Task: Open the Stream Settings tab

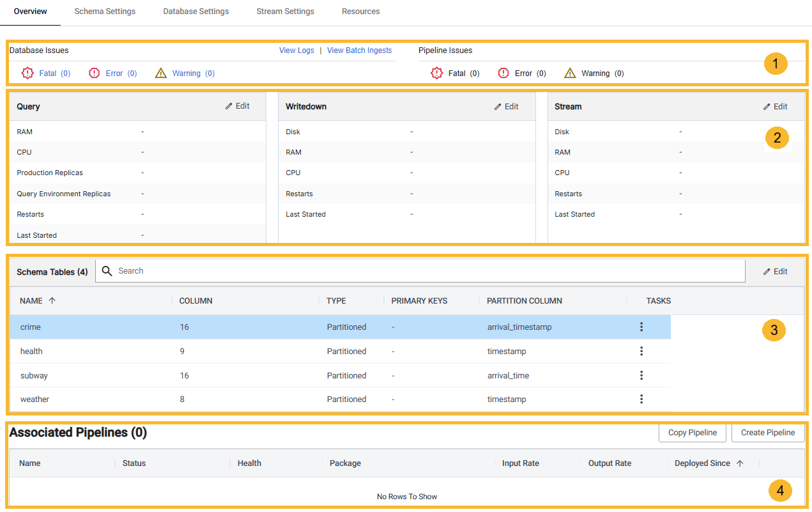Action: click(285, 12)
